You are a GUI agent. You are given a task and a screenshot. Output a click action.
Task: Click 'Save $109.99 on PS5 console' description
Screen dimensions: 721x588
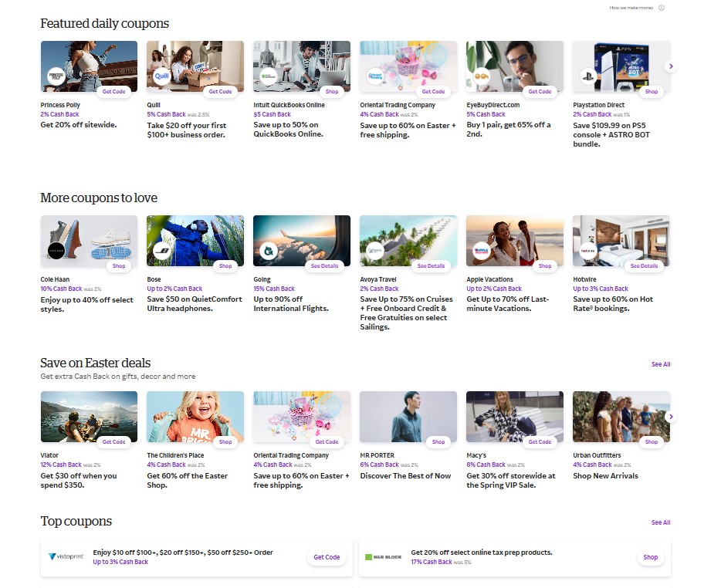pyautogui.click(x=611, y=134)
